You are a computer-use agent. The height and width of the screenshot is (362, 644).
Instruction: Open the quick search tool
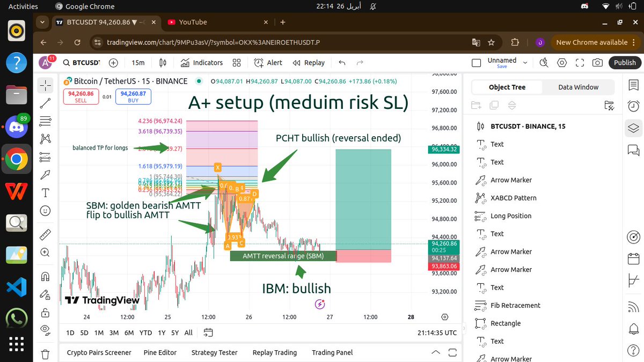pyautogui.click(x=544, y=63)
